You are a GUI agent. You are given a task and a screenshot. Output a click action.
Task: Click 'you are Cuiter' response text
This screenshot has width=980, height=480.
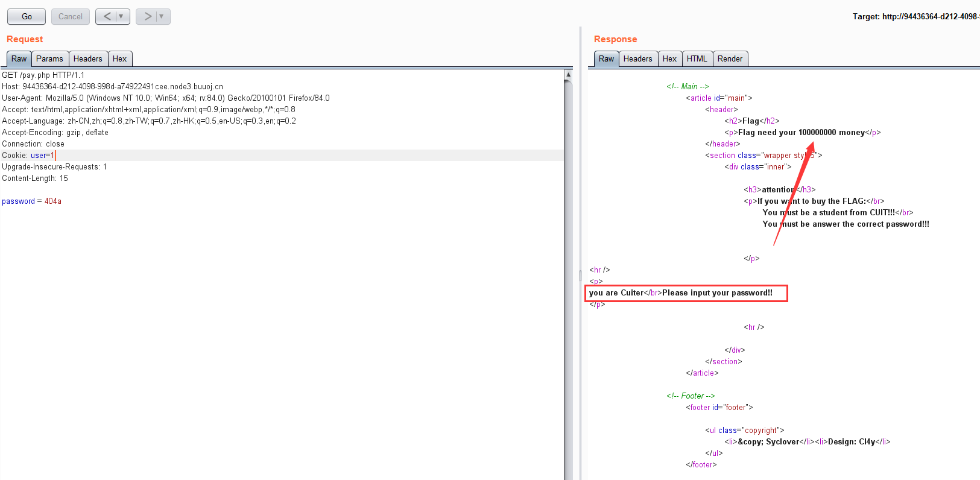point(616,292)
